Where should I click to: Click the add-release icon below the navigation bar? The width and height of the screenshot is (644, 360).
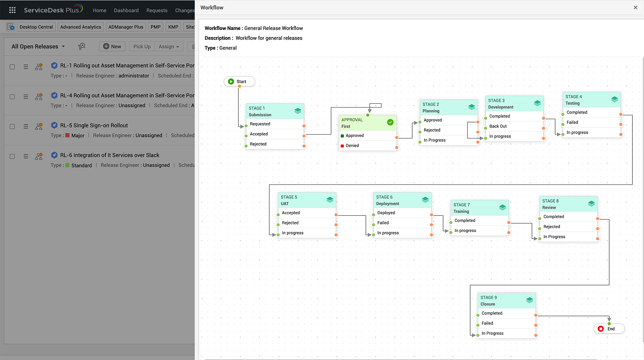point(10,27)
